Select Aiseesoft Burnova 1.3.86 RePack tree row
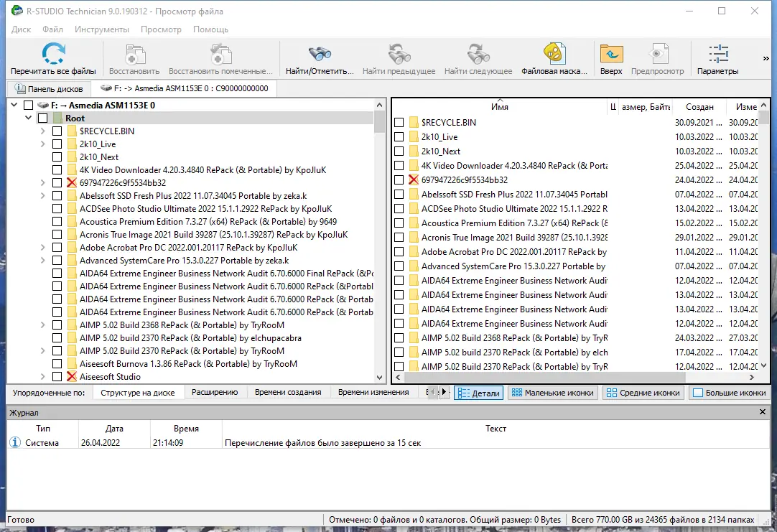 [188, 363]
